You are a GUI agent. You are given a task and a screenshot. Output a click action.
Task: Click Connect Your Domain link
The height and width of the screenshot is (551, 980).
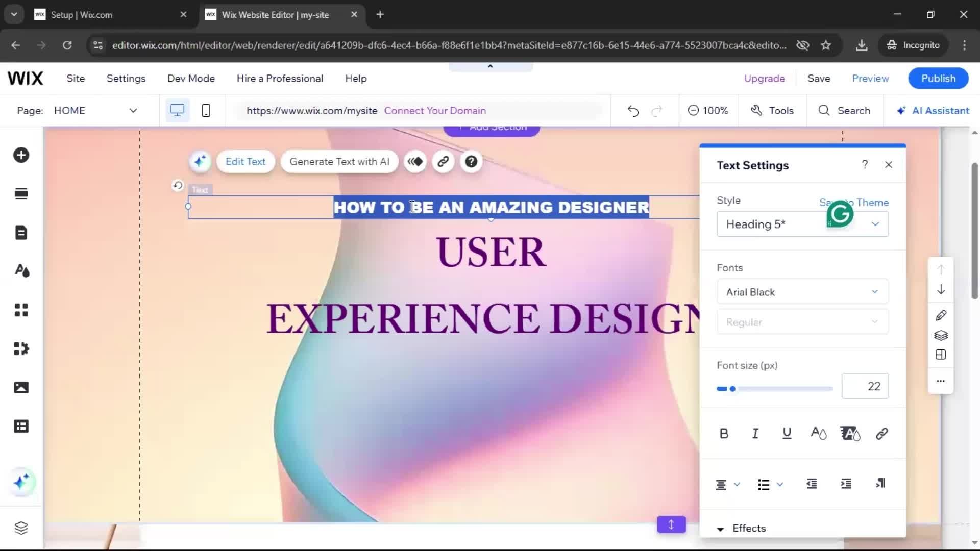pyautogui.click(x=435, y=111)
